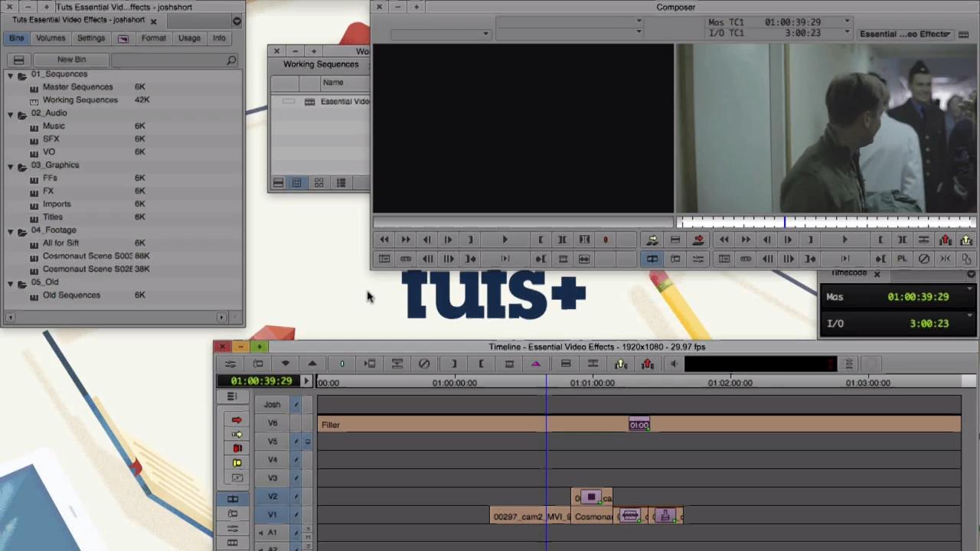Enable red Segment Overwrite mode in timeline

tap(237, 420)
